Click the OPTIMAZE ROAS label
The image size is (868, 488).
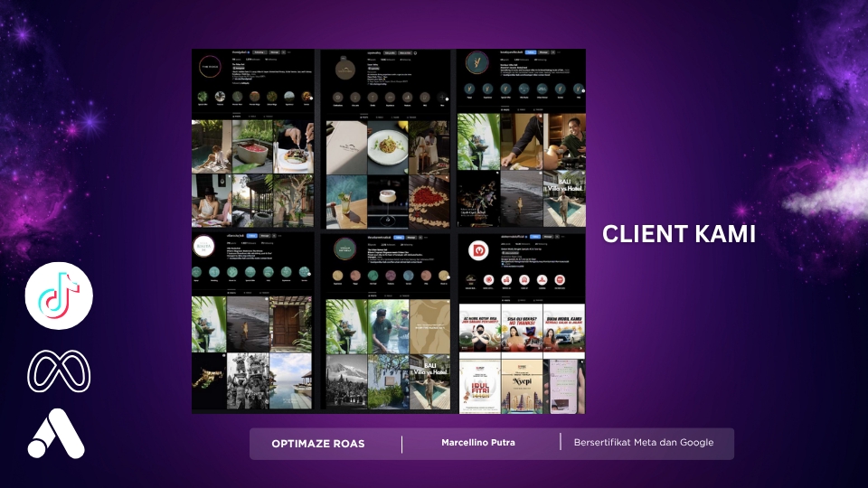[317, 444]
